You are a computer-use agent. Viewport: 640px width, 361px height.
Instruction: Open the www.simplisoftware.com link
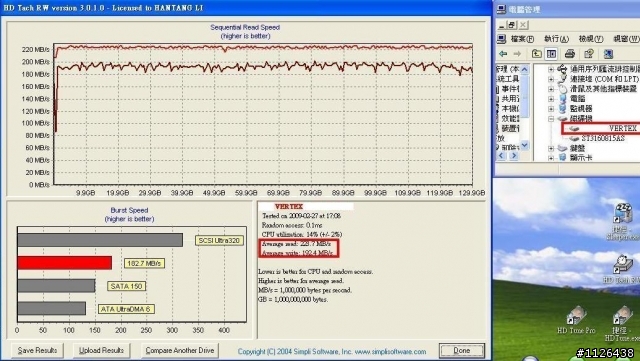(x=390, y=352)
